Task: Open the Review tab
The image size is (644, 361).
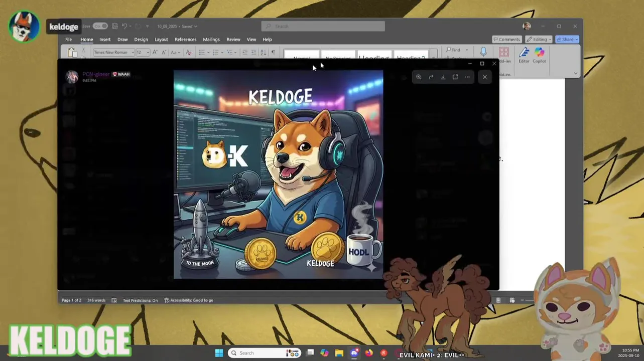Action: coord(233,40)
